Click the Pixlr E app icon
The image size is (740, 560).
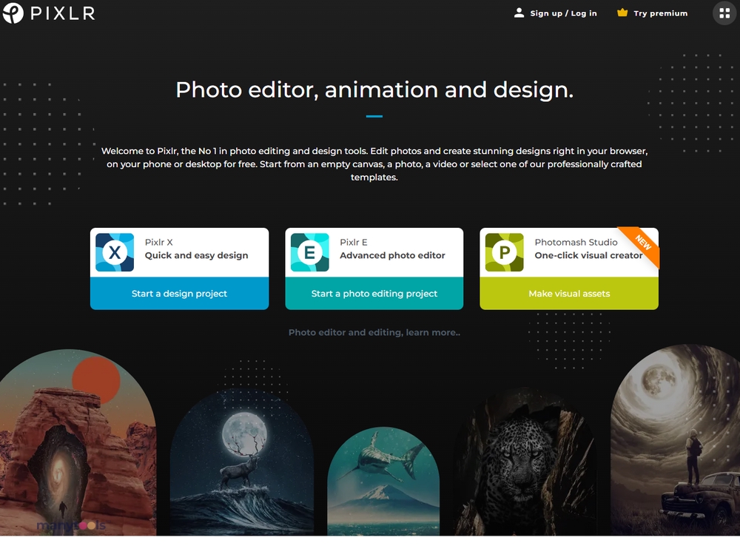[309, 252]
